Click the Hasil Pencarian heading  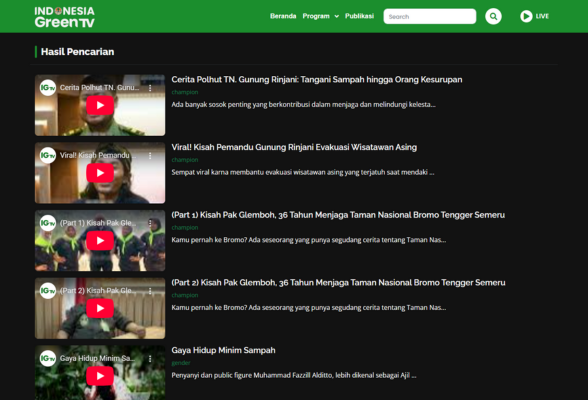click(x=77, y=52)
